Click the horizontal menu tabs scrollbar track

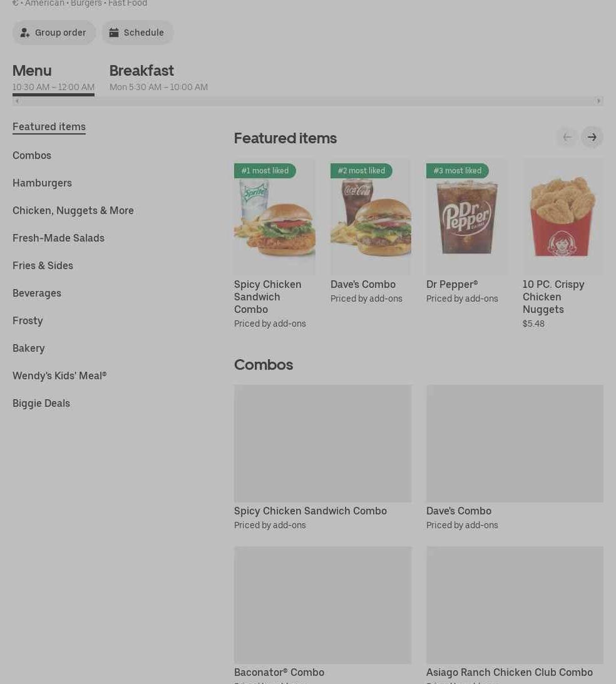coord(307,101)
